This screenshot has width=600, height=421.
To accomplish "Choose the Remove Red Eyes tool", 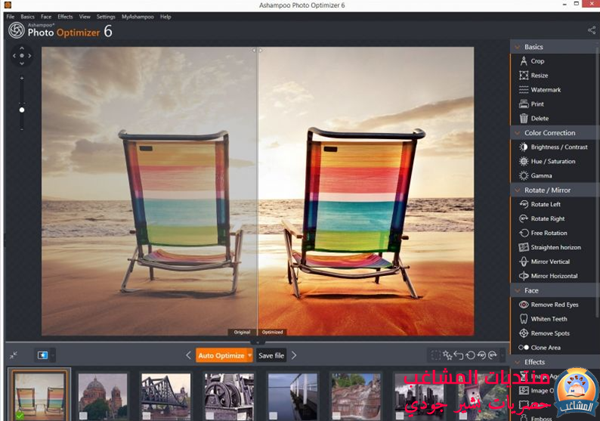I will [x=524, y=304].
